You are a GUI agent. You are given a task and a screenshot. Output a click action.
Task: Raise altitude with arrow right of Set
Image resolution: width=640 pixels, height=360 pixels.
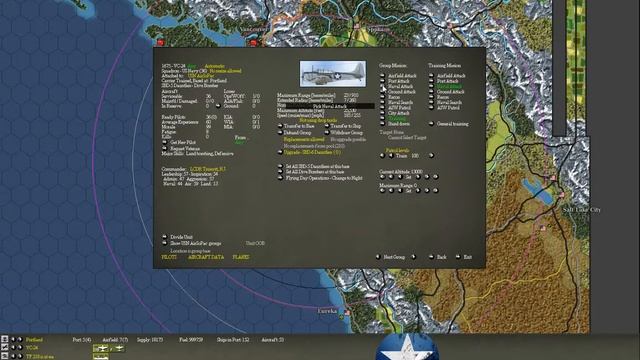[x=418, y=177]
